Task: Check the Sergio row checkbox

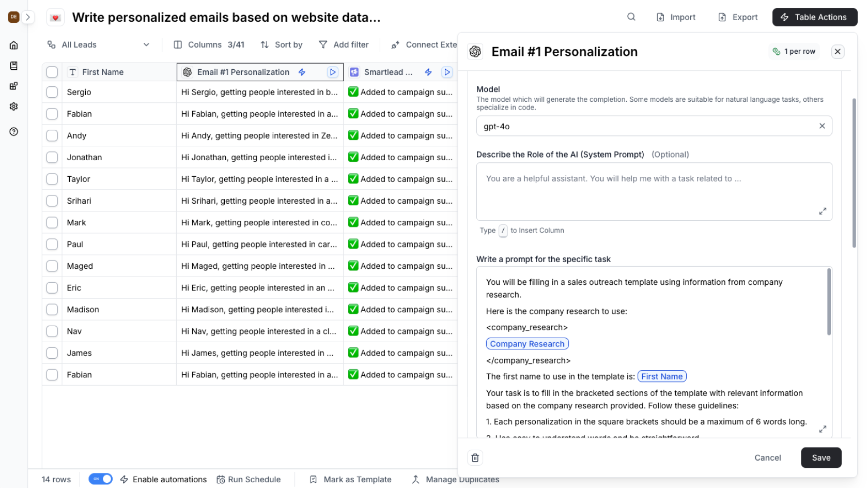Action: 52,92
